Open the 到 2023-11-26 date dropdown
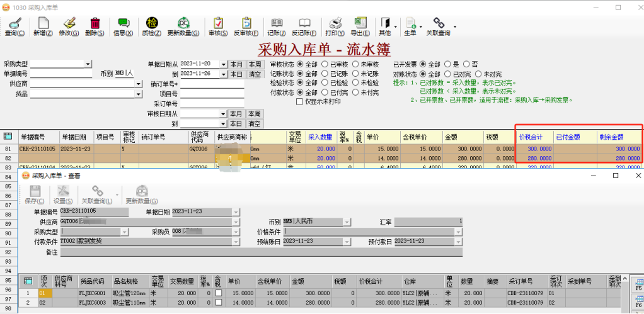 [223, 74]
